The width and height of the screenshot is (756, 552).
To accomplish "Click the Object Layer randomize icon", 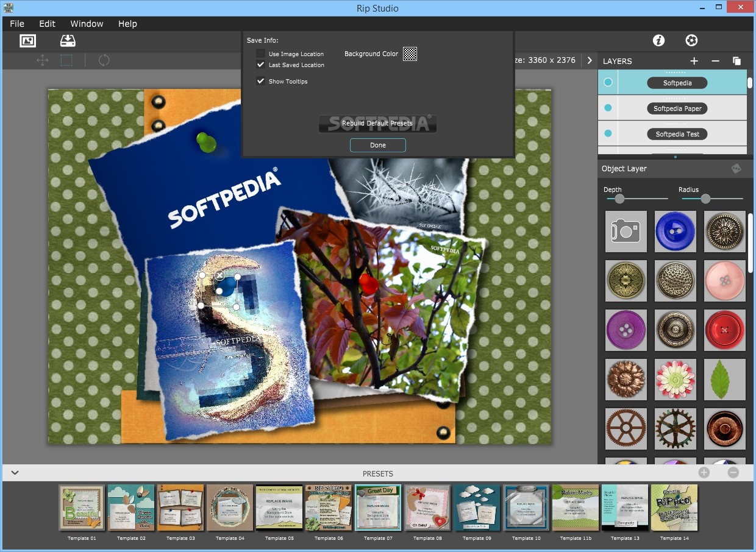I will [736, 169].
